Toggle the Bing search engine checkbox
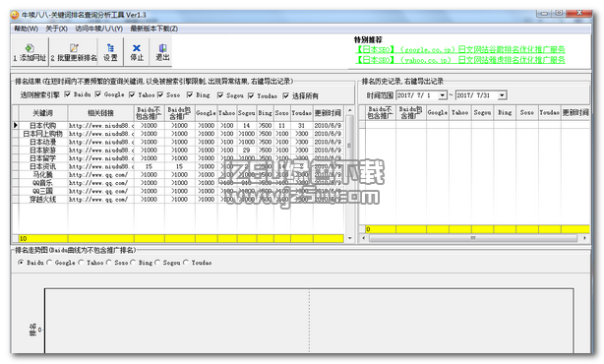The height and width of the screenshot is (364, 604). click(x=190, y=94)
